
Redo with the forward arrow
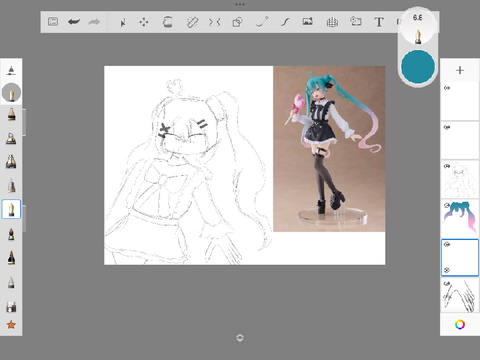pos(94,22)
